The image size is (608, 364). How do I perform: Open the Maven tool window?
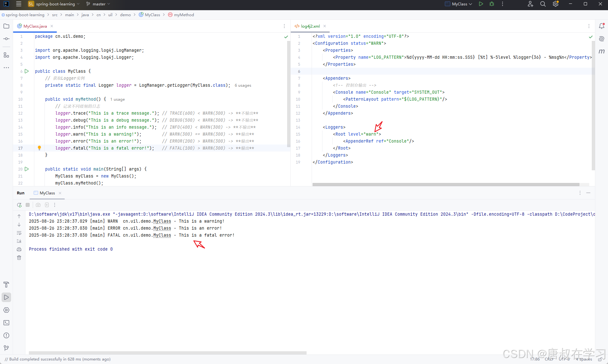click(x=602, y=51)
